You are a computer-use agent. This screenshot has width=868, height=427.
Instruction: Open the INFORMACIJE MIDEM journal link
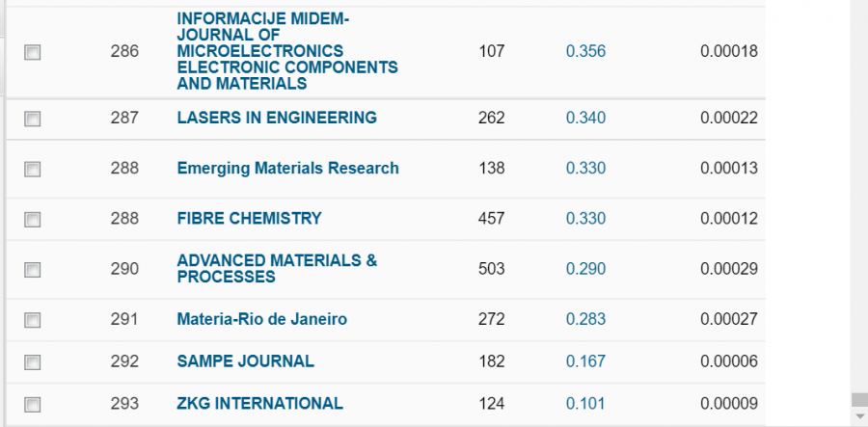pyautogui.click(x=287, y=51)
